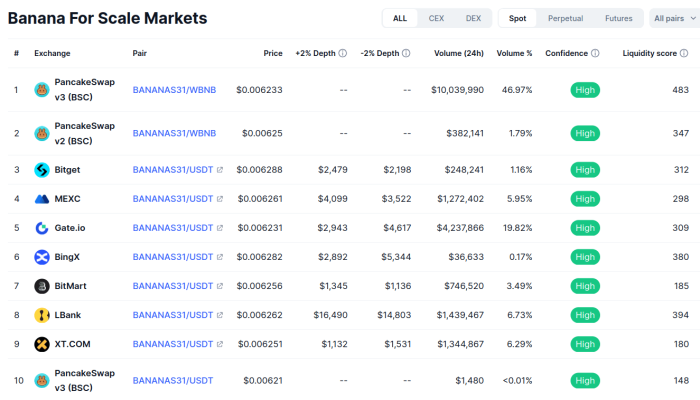Screen dimensions: 700x400
Task: Click the MEXC exchange name
Action: (67, 199)
